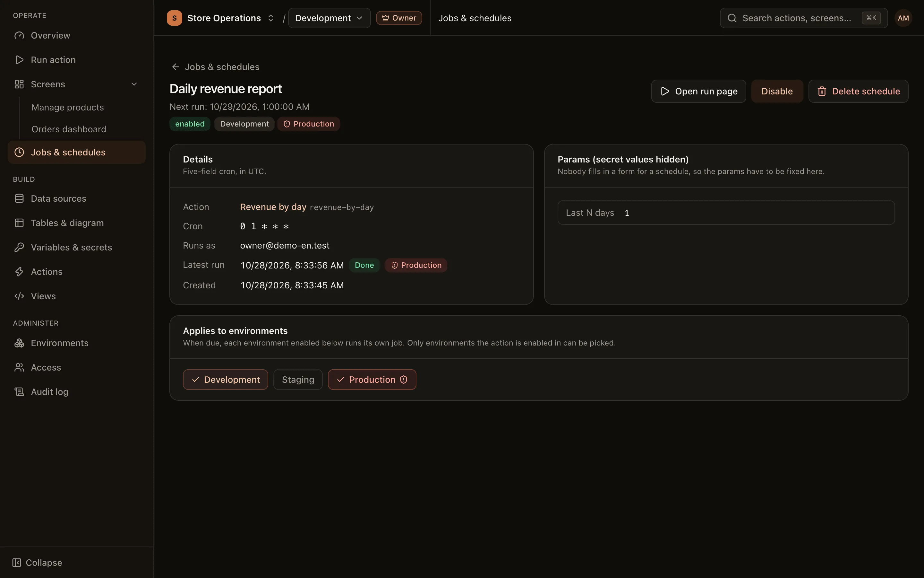This screenshot has width=924, height=578.
Task: Disable the Daily revenue report schedule
Action: tap(777, 92)
